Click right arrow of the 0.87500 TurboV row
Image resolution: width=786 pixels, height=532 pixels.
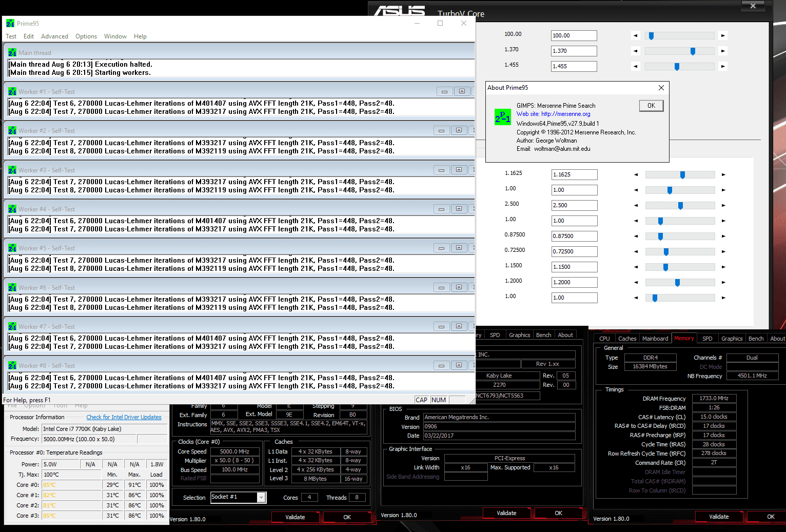pos(723,236)
